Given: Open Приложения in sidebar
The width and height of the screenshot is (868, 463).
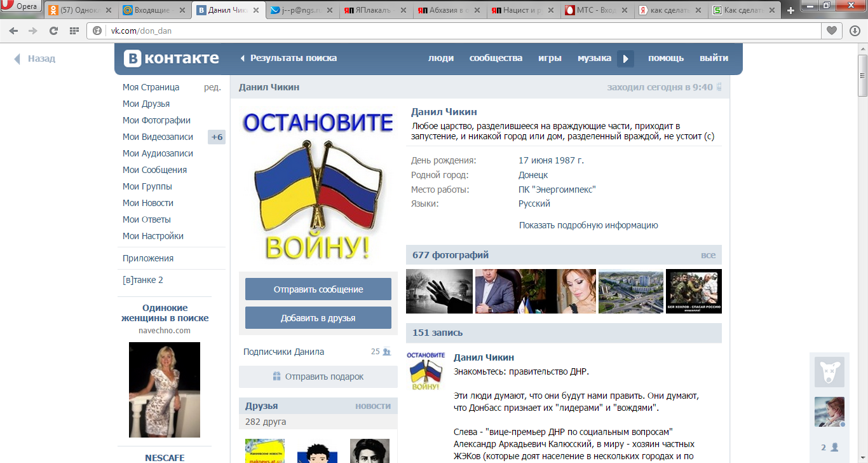Looking at the screenshot, I should [x=148, y=258].
